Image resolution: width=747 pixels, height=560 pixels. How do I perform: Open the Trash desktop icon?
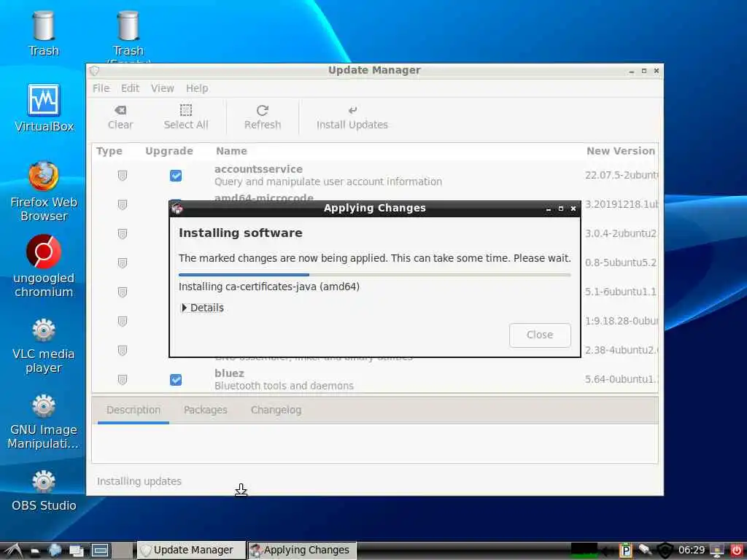(43, 34)
